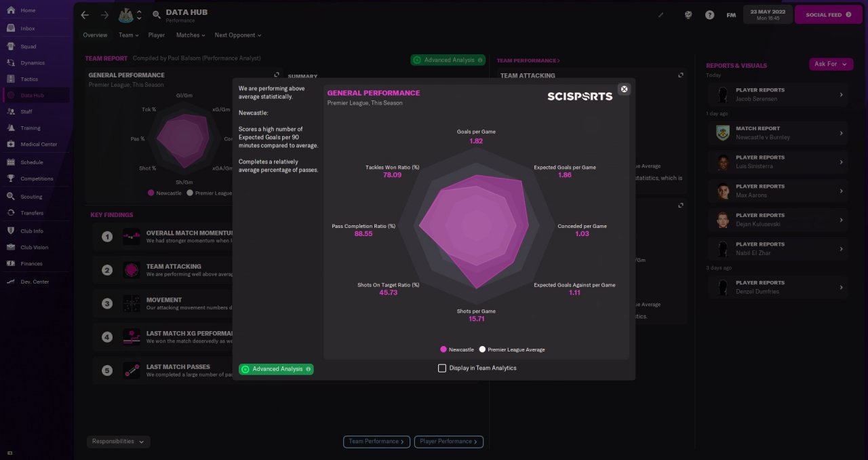Expand the Team Attacking panel icon
The width and height of the screenshot is (868, 460).
tap(681, 75)
